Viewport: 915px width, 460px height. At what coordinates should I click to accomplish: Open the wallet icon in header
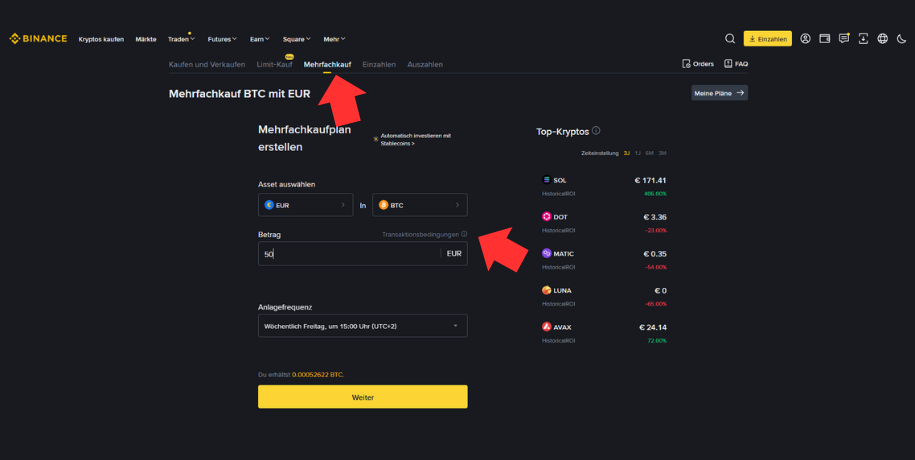coord(825,39)
